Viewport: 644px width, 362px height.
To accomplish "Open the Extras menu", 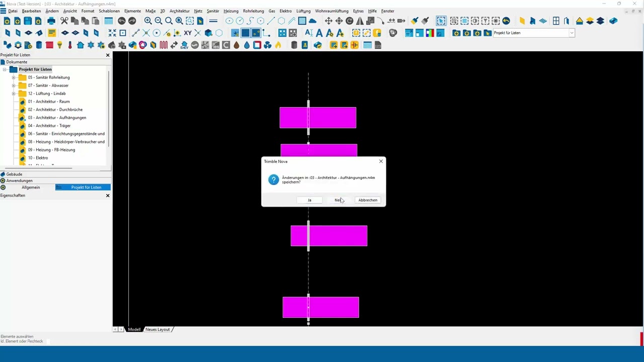I will click(x=358, y=11).
